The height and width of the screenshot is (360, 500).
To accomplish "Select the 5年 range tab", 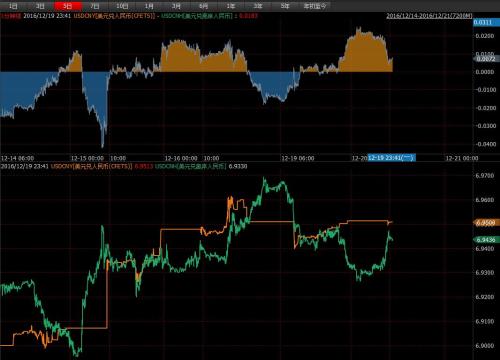I will coord(285,6).
